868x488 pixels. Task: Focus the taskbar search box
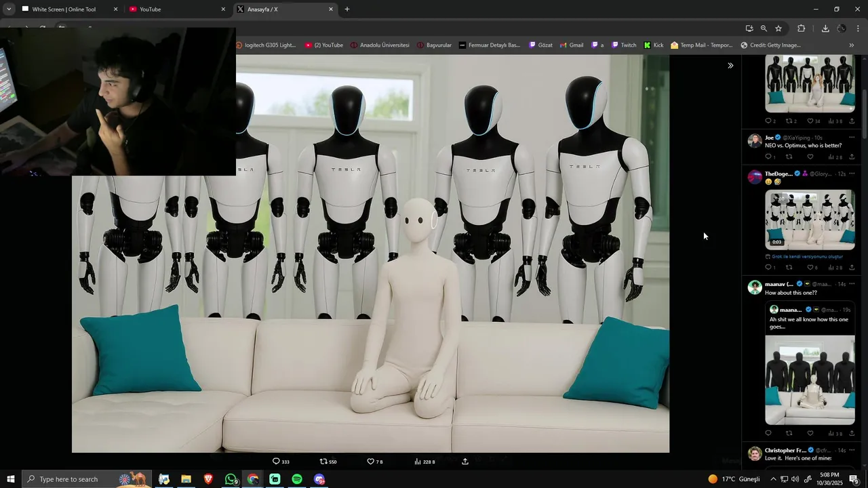87,479
